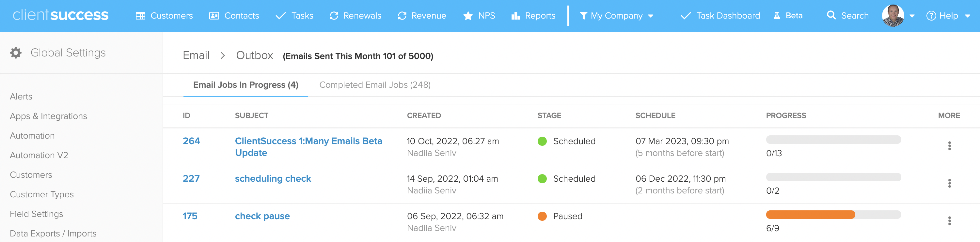Click the Beta flask icon

click(777, 16)
